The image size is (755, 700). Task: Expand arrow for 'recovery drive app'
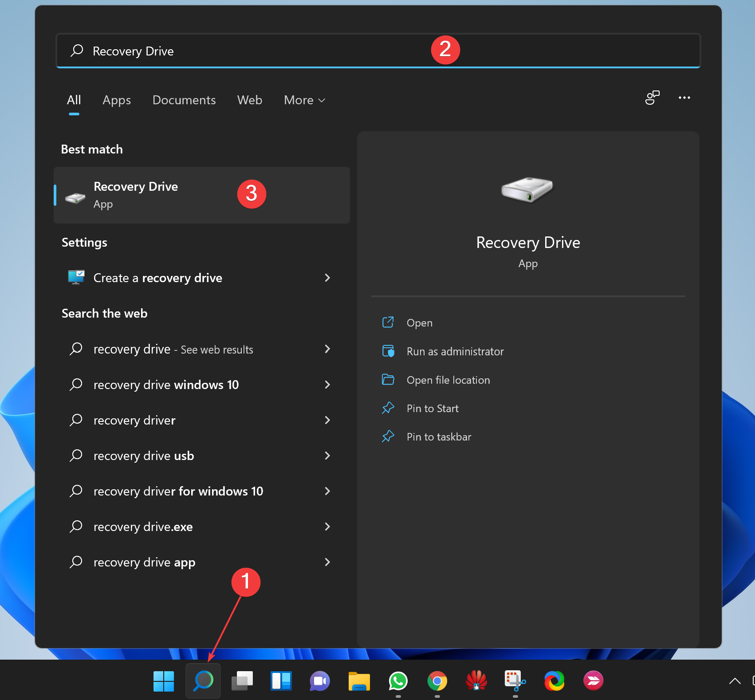pyautogui.click(x=327, y=562)
